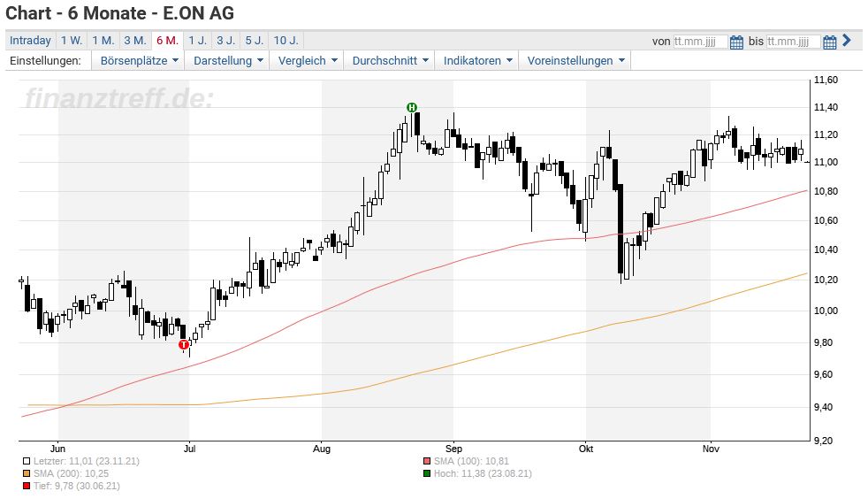Click the SMA (100): 10,81 legend text
This screenshot has width=868, height=499.
[471, 461]
